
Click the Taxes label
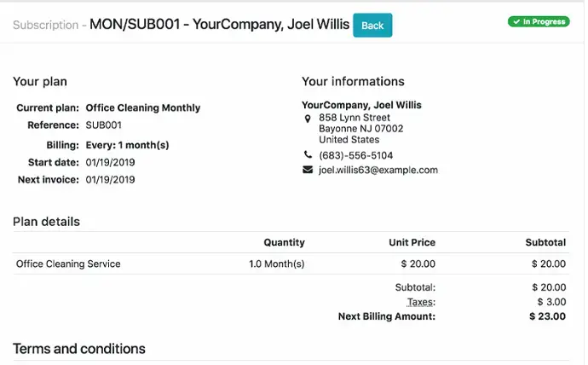(421, 302)
